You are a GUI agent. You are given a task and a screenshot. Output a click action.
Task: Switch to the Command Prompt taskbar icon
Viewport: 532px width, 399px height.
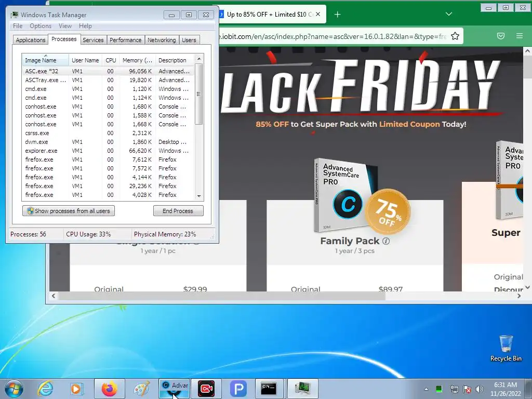click(x=269, y=389)
